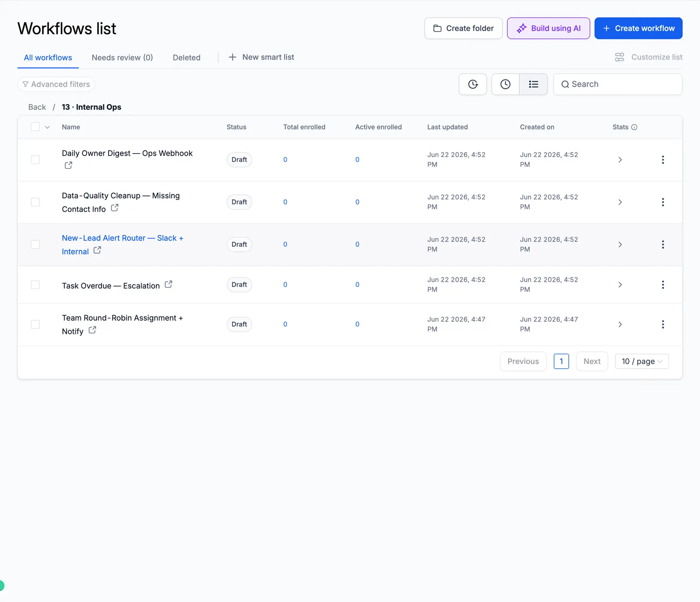This screenshot has width=700, height=602.
Task: Open Advanced filters
Action: click(x=56, y=84)
